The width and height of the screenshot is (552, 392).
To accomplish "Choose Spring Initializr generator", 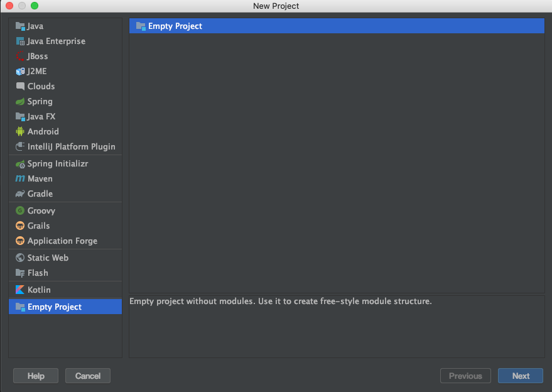I will [65, 164].
